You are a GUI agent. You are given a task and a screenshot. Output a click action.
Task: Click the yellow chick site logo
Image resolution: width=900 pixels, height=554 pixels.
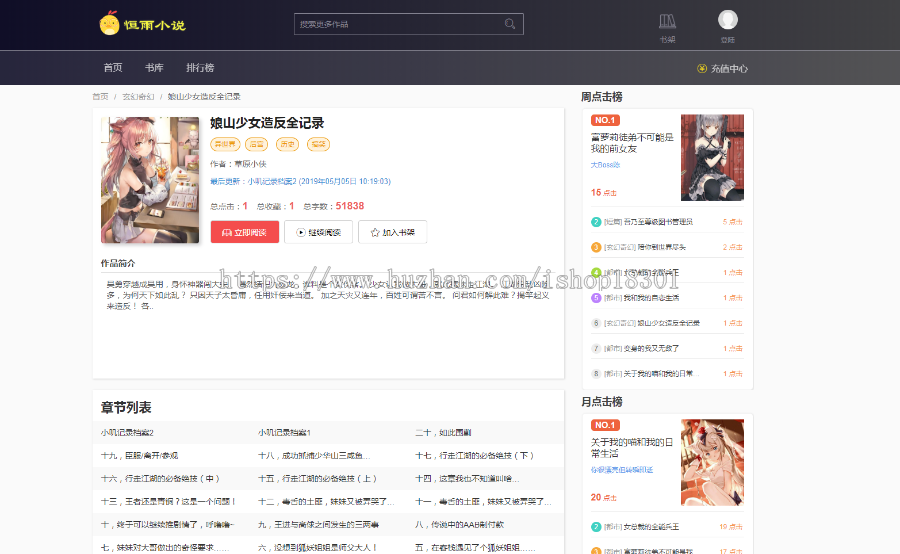tap(109, 23)
